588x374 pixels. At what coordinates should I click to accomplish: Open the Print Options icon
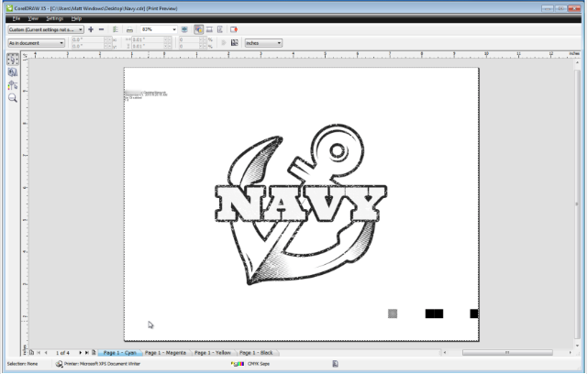[116, 29]
